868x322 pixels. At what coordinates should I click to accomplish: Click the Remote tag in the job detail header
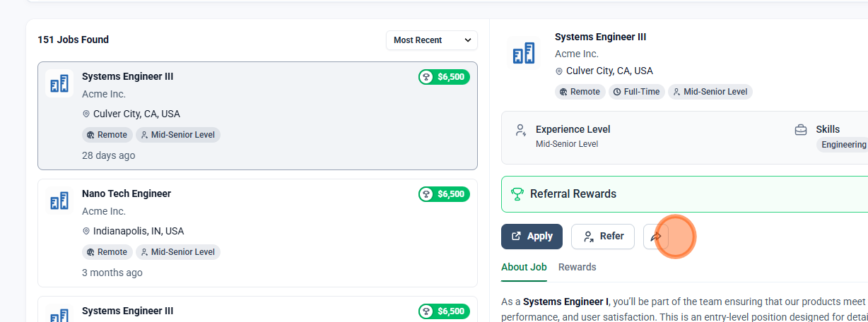pyautogui.click(x=580, y=92)
